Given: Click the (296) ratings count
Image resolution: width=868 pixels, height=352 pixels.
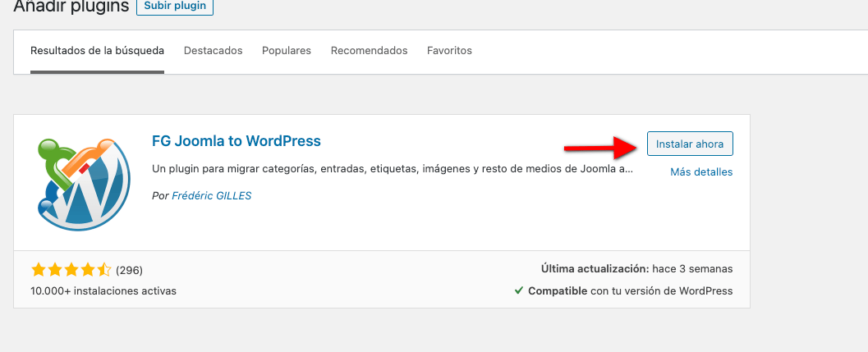Looking at the screenshot, I should coord(129,270).
